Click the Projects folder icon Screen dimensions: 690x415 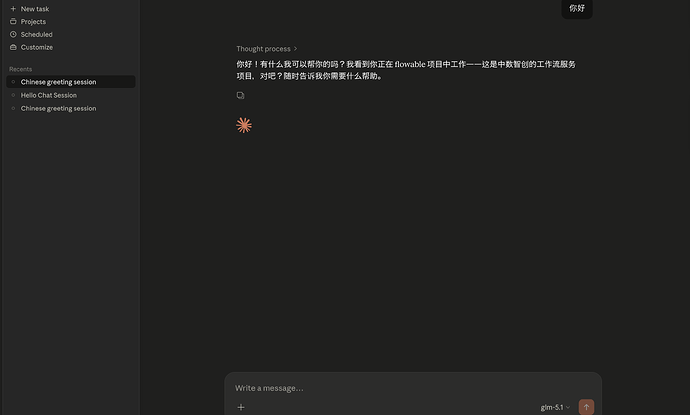tap(13, 22)
